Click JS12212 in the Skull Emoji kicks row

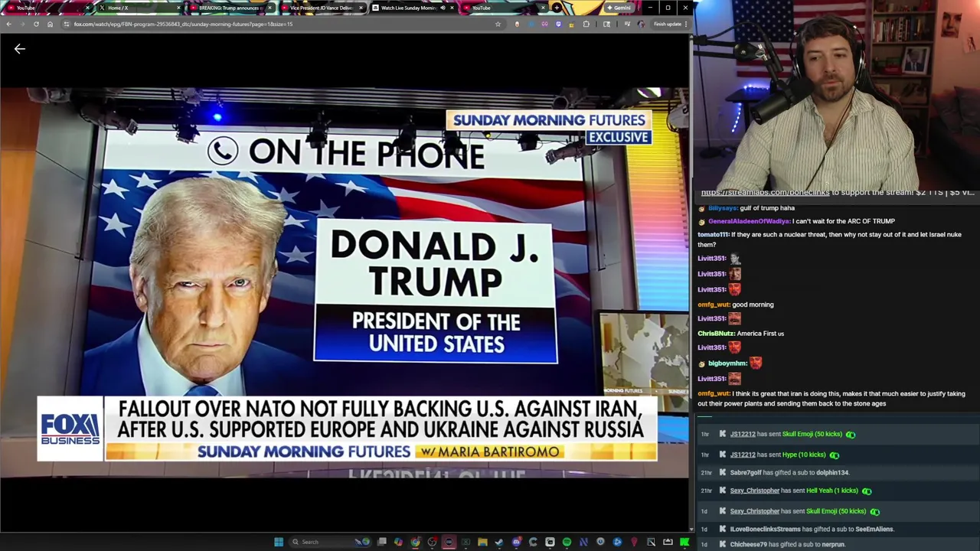(x=743, y=434)
